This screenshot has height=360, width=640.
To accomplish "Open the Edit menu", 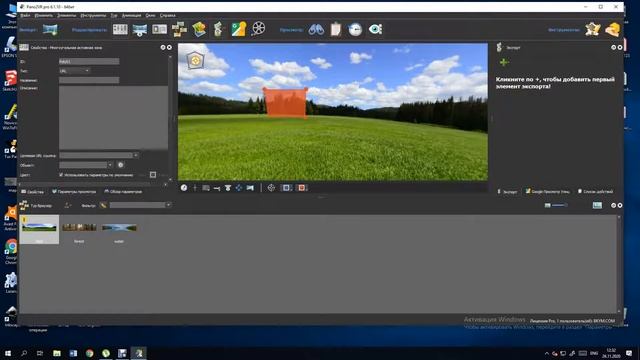I will (44, 16).
